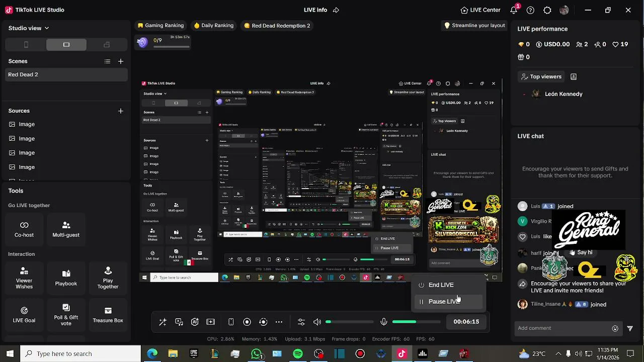Open viewer ranking panel icon next to Top viewers
This screenshot has width=644, height=362.
(574, 77)
